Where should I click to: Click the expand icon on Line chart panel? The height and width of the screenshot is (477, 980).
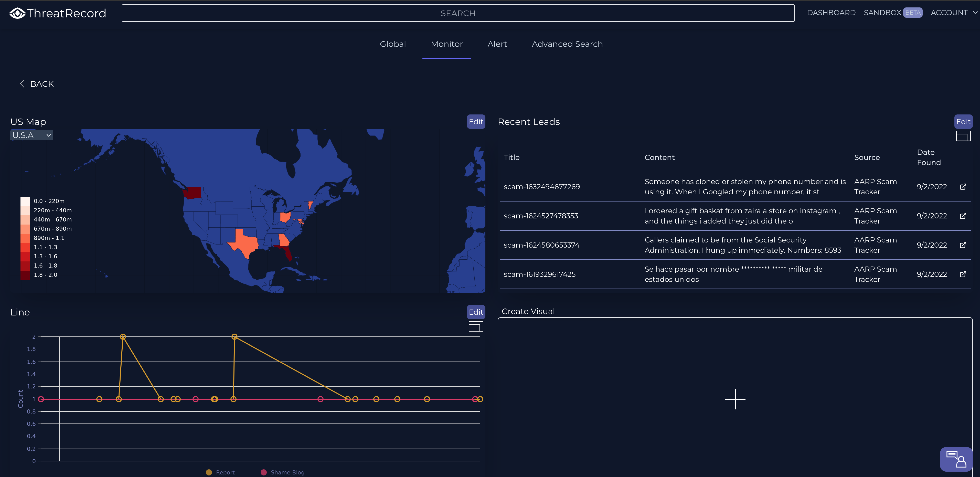(476, 326)
